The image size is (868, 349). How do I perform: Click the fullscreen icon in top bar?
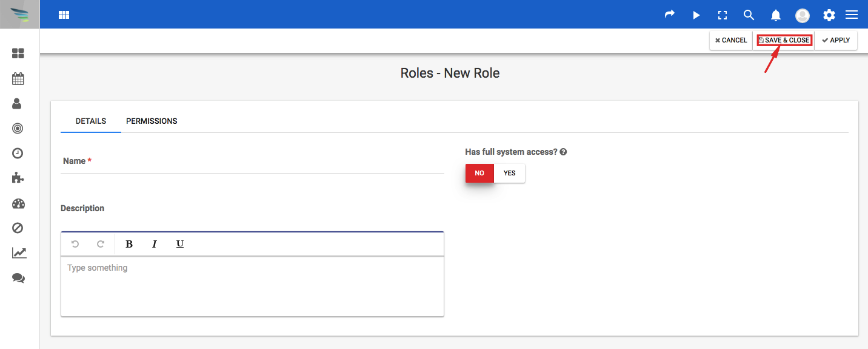pos(723,15)
